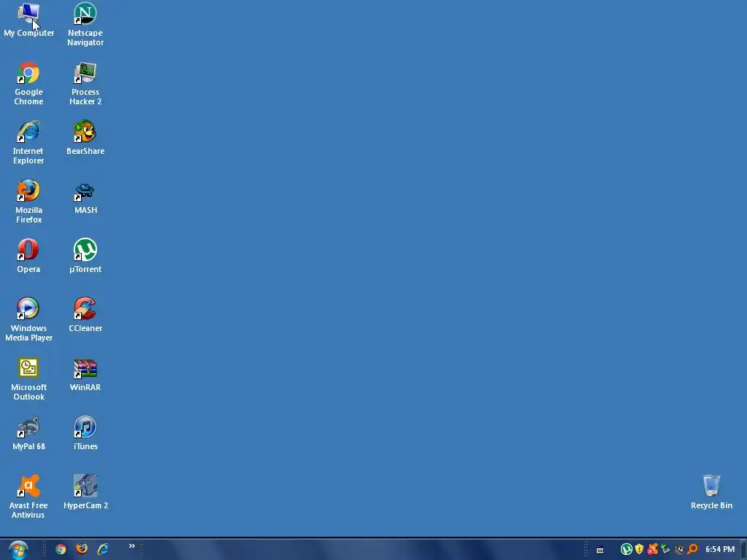
Task: Select the Recycle Bin icon
Action: (711, 492)
